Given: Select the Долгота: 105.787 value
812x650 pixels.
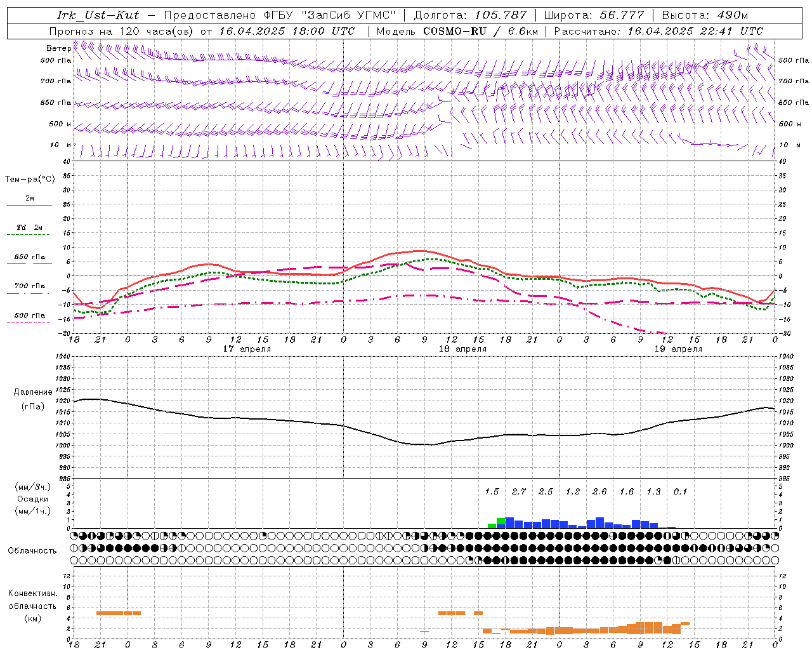Looking at the screenshot, I should 470,15.
